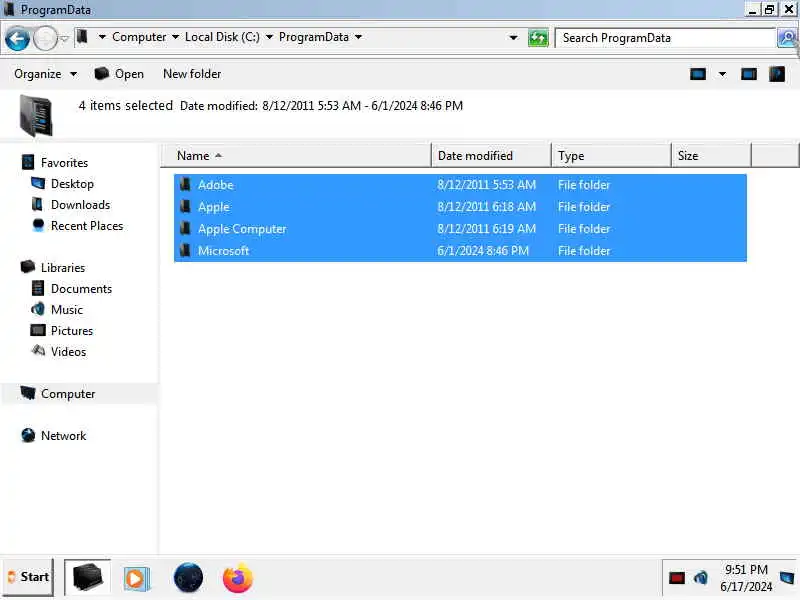Expand the arrow after ProgramData breadcrumb
The width and height of the screenshot is (800, 600).
click(x=358, y=37)
